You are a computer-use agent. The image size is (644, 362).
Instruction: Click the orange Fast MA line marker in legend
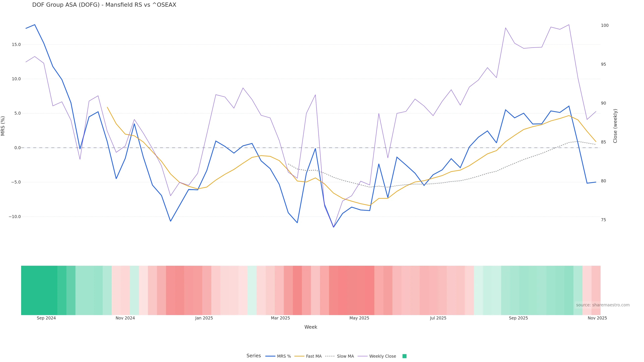(299, 356)
